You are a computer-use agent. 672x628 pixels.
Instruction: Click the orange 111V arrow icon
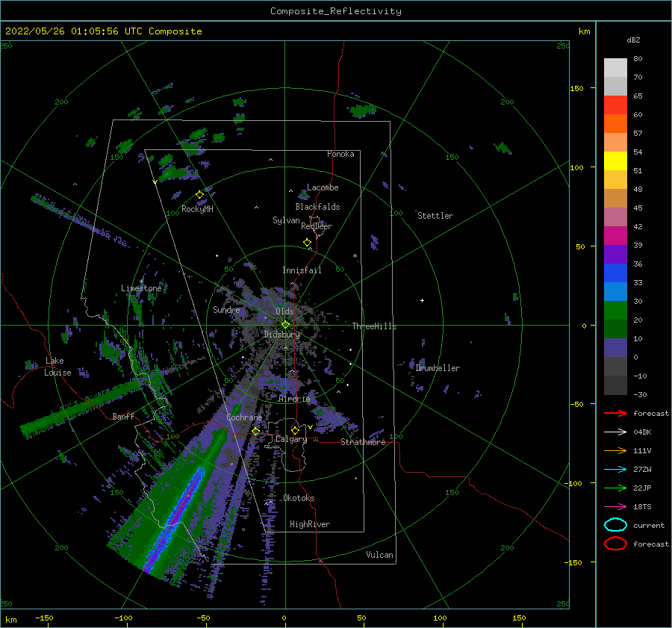click(x=615, y=450)
